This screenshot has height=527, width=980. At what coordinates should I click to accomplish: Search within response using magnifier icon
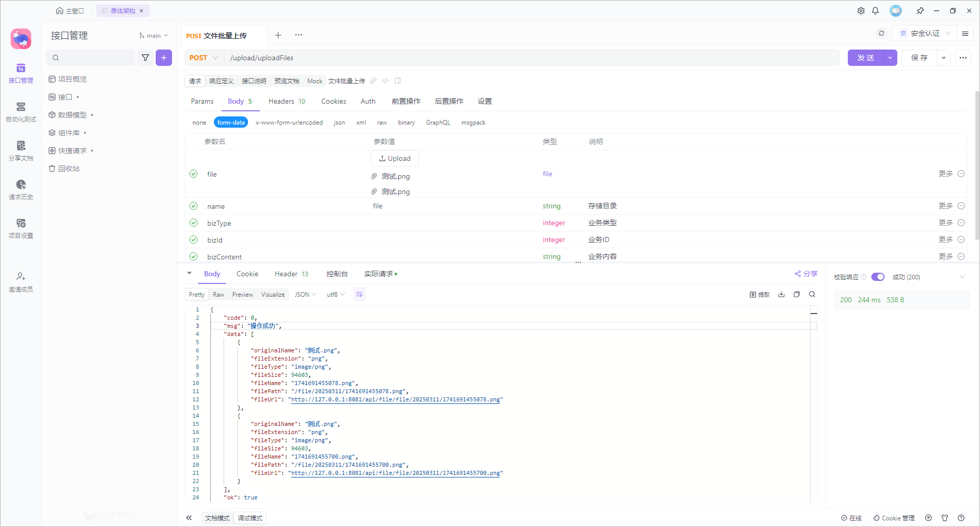[x=812, y=294]
